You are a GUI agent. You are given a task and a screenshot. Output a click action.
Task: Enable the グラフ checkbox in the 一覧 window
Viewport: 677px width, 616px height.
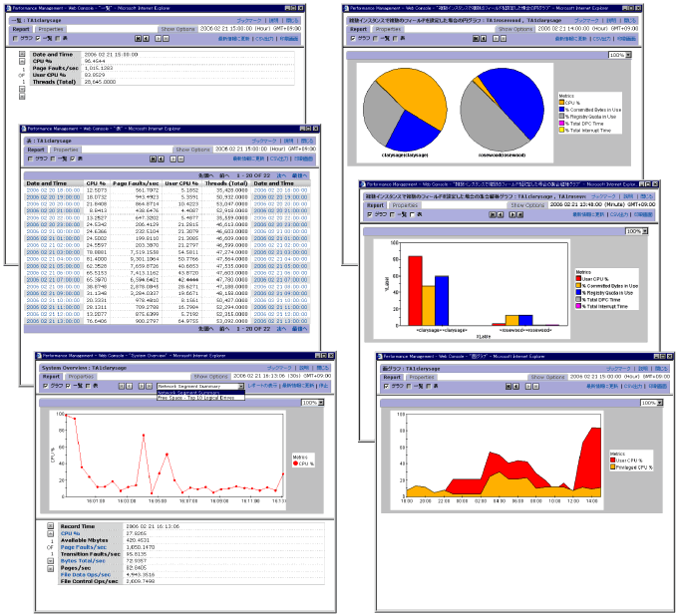(x=16, y=39)
